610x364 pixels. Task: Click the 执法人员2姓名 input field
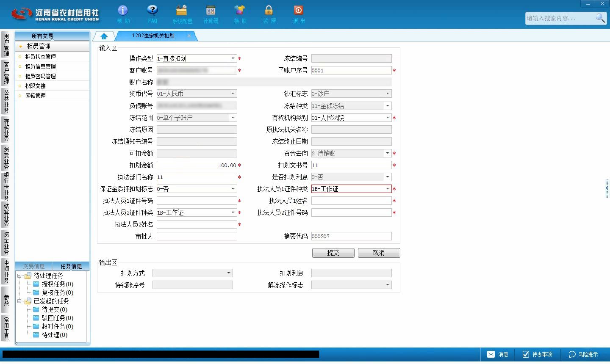tap(197, 224)
